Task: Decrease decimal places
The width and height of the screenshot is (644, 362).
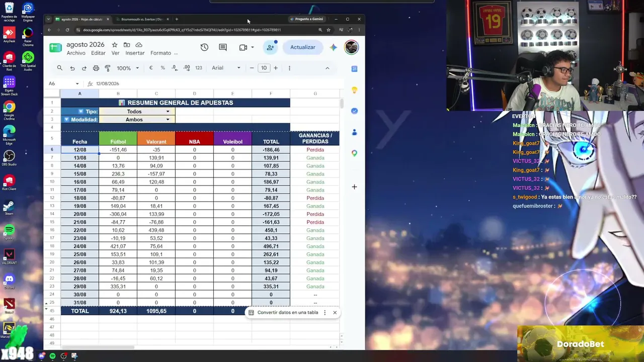Action: [175, 68]
